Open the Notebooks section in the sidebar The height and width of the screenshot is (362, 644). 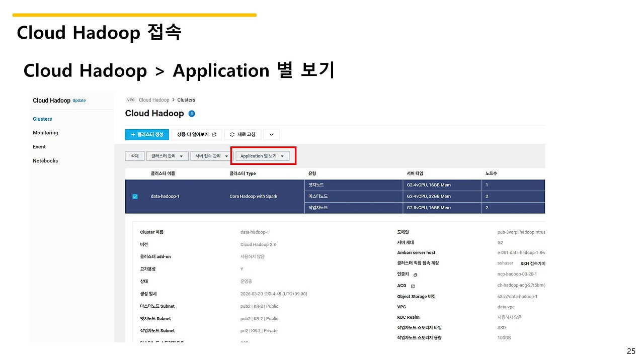[45, 160]
